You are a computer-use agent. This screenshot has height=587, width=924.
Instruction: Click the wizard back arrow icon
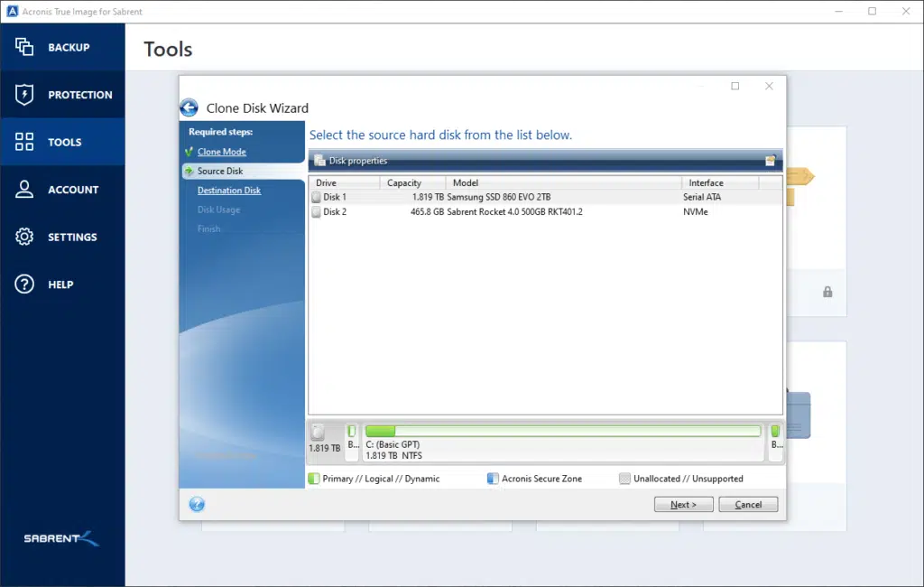point(189,107)
